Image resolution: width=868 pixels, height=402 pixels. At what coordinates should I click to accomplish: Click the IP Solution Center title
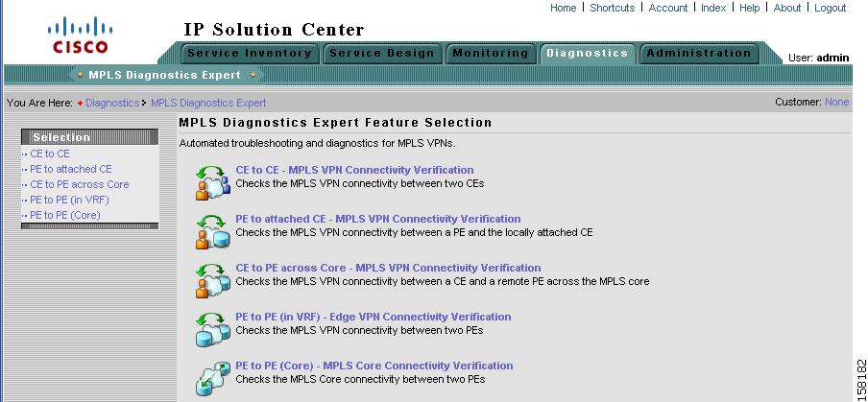274,30
